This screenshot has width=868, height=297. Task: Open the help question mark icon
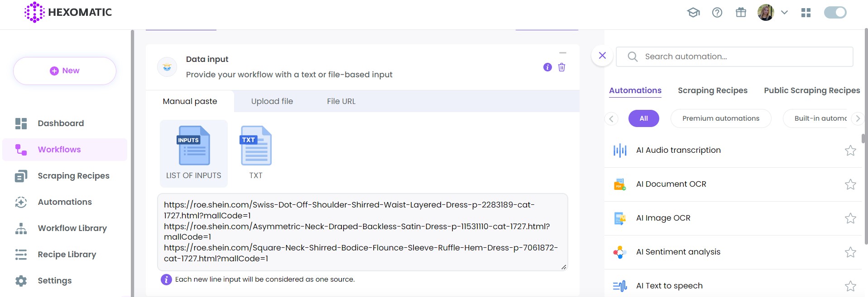tap(717, 13)
